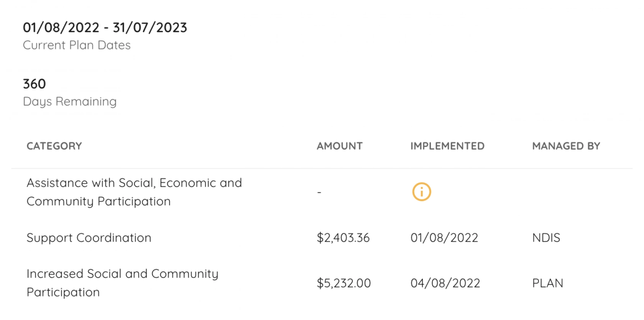Click the Days Remaining label

click(x=70, y=102)
